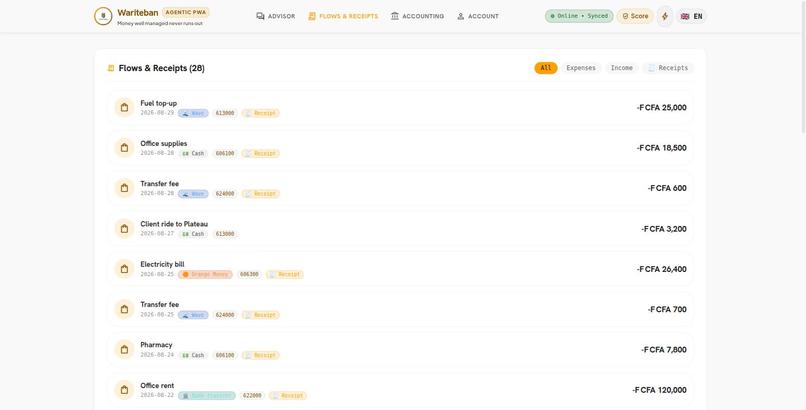
Task: Click the Wariteban app name
Action: (137, 13)
